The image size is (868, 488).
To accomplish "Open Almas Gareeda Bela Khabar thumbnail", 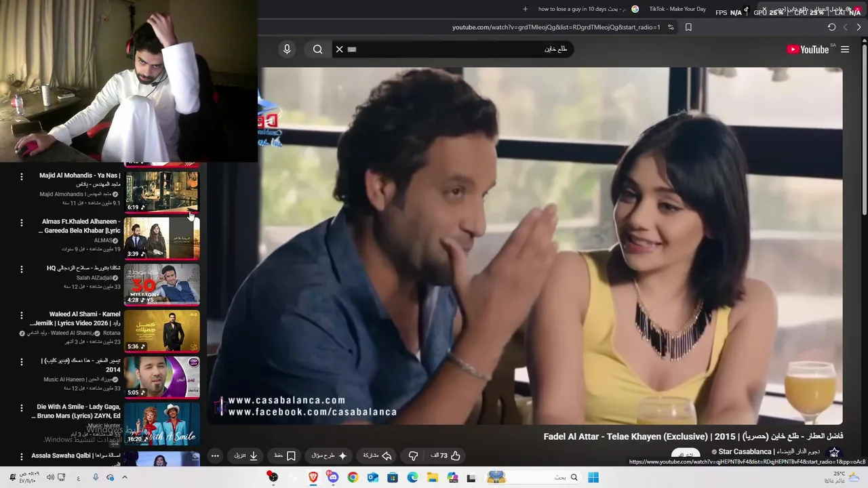I will point(161,237).
